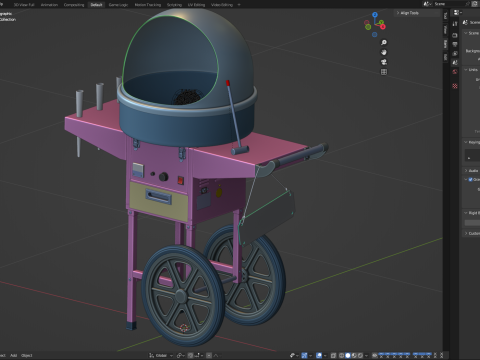480x360 pixels.
Task: Select Wireframe viewport shading
Action: click(x=342, y=355)
